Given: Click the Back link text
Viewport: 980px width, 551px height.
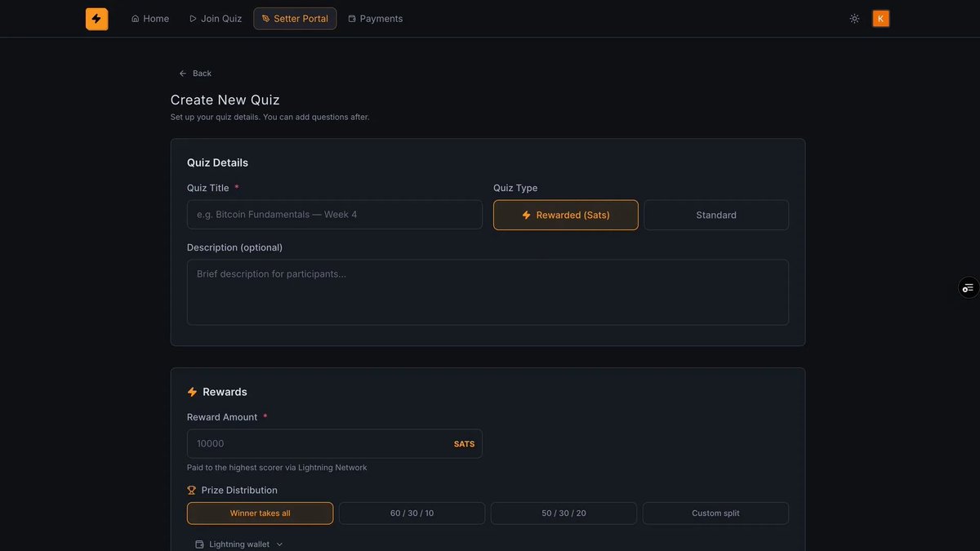Looking at the screenshot, I should tap(202, 73).
